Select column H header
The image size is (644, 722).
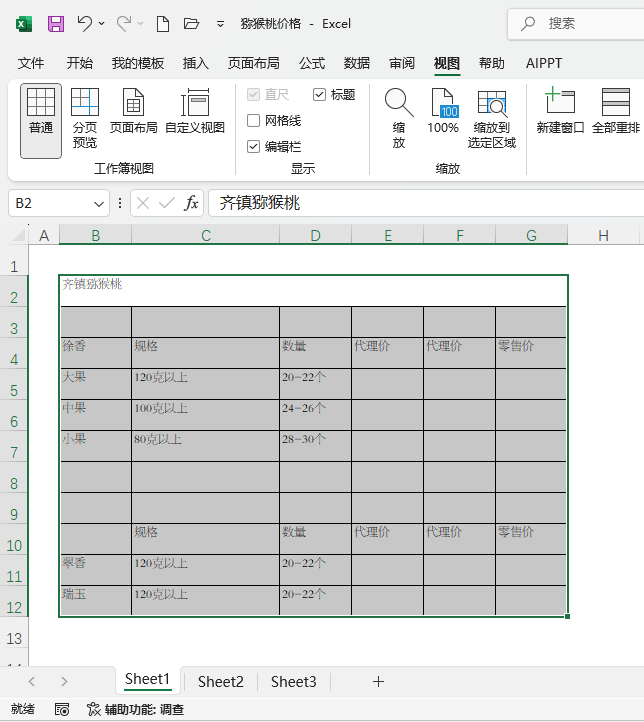point(603,236)
